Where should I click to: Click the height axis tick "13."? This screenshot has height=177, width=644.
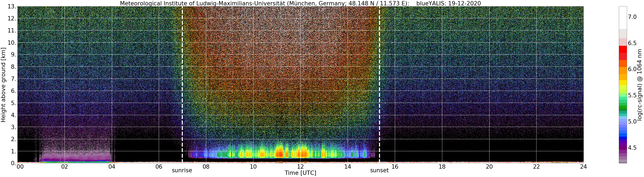(x=12, y=7)
